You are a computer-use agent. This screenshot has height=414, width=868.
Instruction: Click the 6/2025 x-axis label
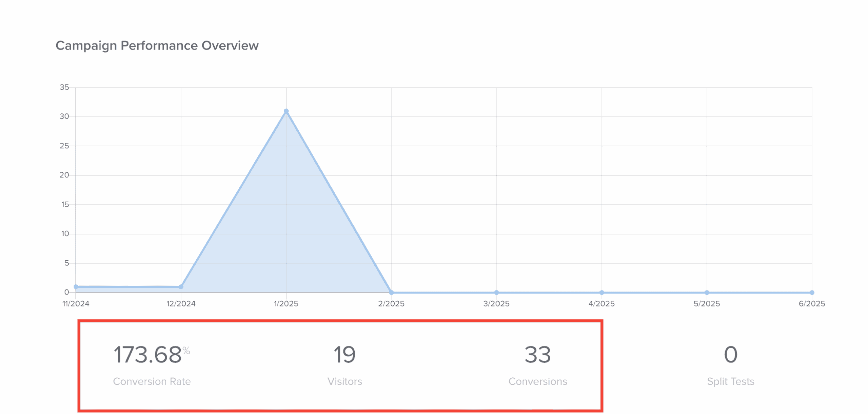(812, 304)
